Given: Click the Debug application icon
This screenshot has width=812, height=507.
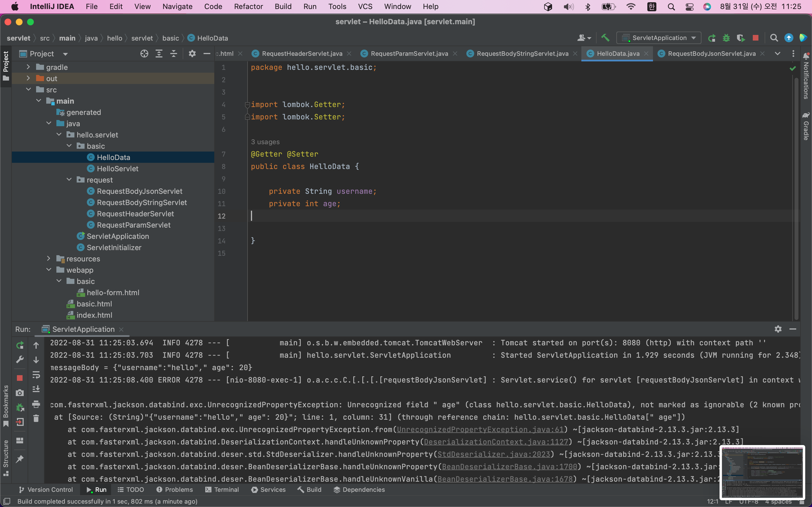Looking at the screenshot, I should tap(725, 38).
